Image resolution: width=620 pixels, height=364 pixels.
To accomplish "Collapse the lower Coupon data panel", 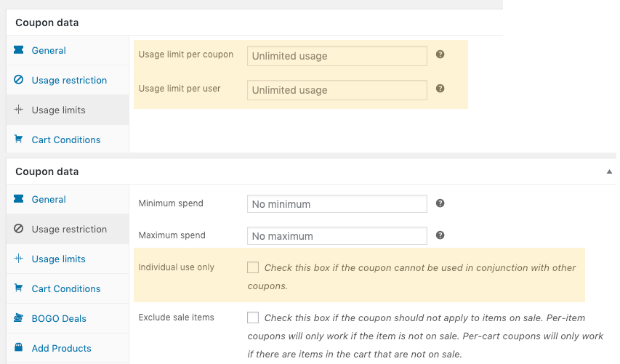I will 609,171.
